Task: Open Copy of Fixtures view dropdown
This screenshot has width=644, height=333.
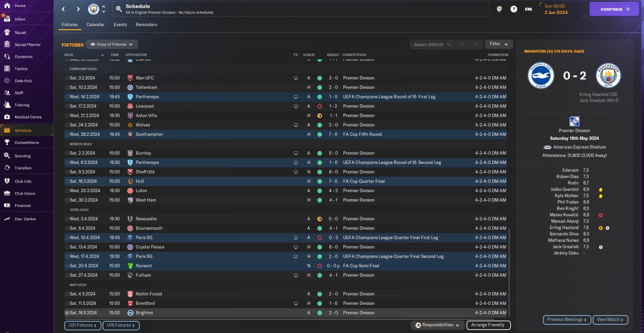Action: tap(112, 44)
